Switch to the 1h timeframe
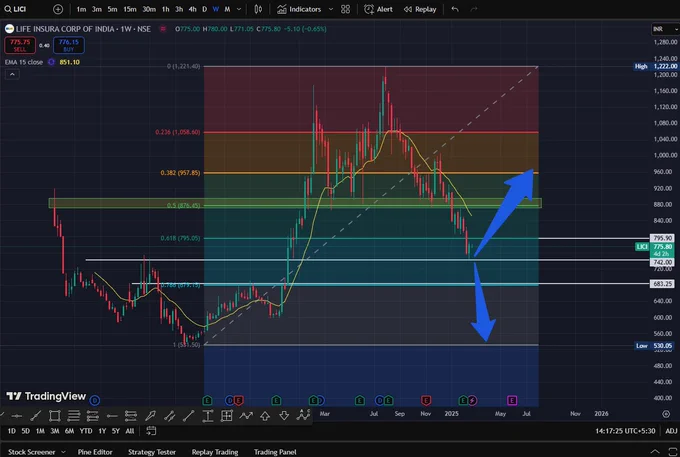This screenshot has height=457, width=680. [165, 9]
